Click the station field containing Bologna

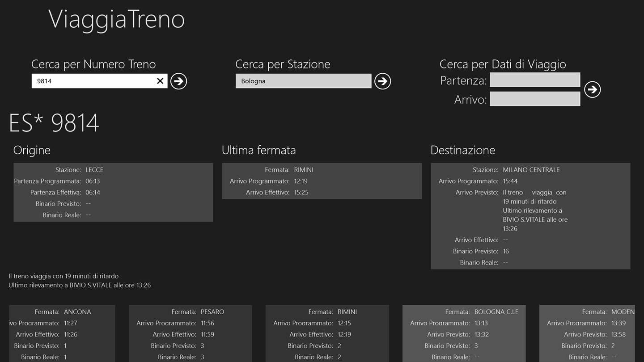click(303, 81)
